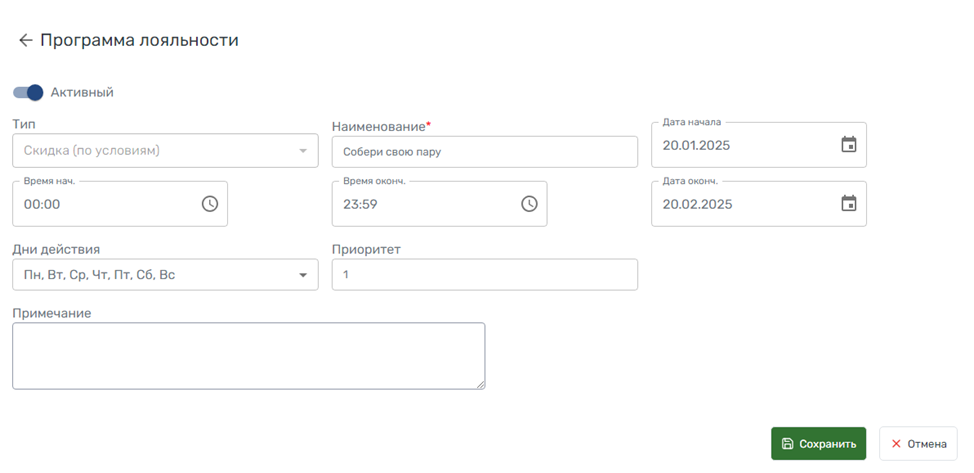Click the Дата оконч. date value 20.02.2025

point(697,204)
